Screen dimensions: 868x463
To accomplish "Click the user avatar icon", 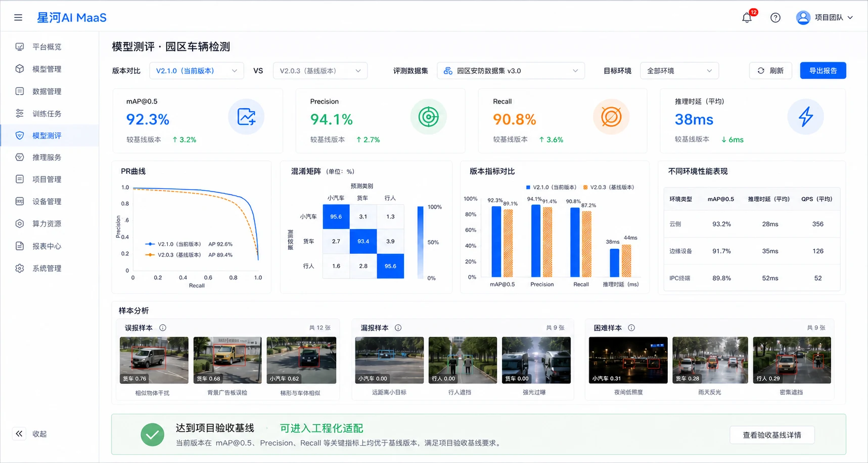I will point(803,18).
